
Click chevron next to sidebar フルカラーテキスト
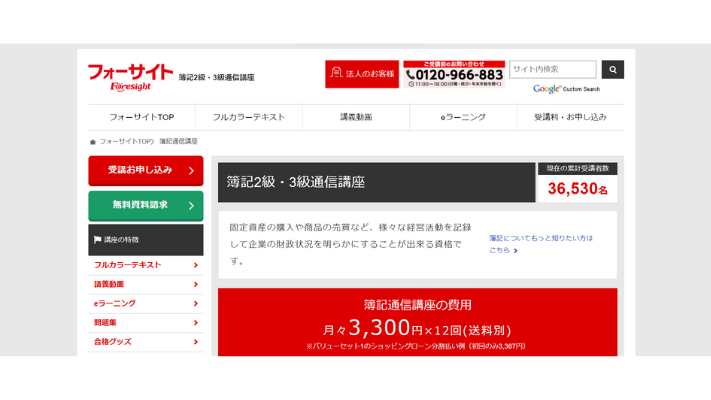click(196, 265)
